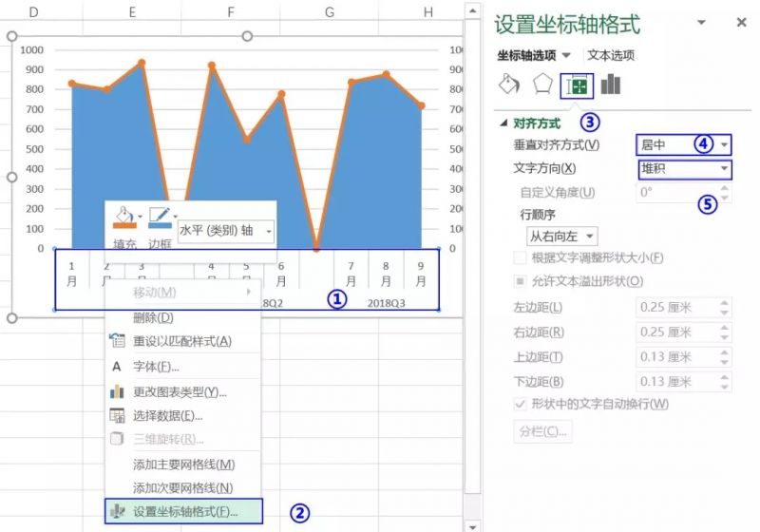This screenshot has height=532, width=760.
Task: Click the 1000 value axis label
Action: (31, 50)
